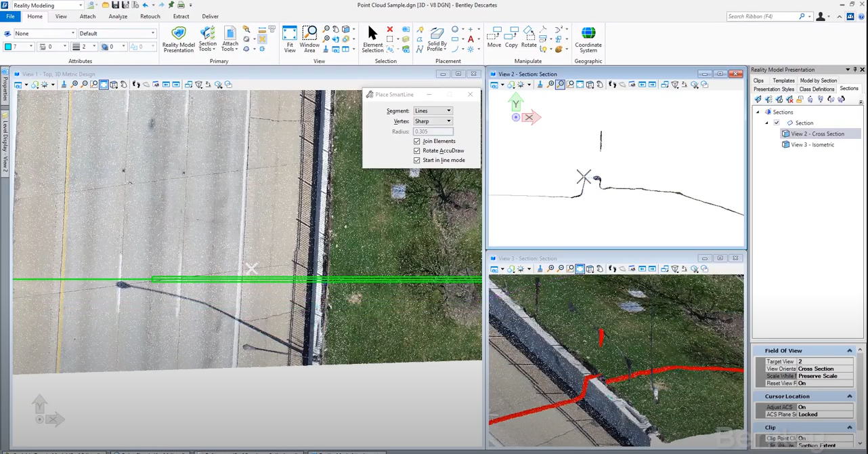Select View 3 - Isometric item
868x454 pixels.
812,144
